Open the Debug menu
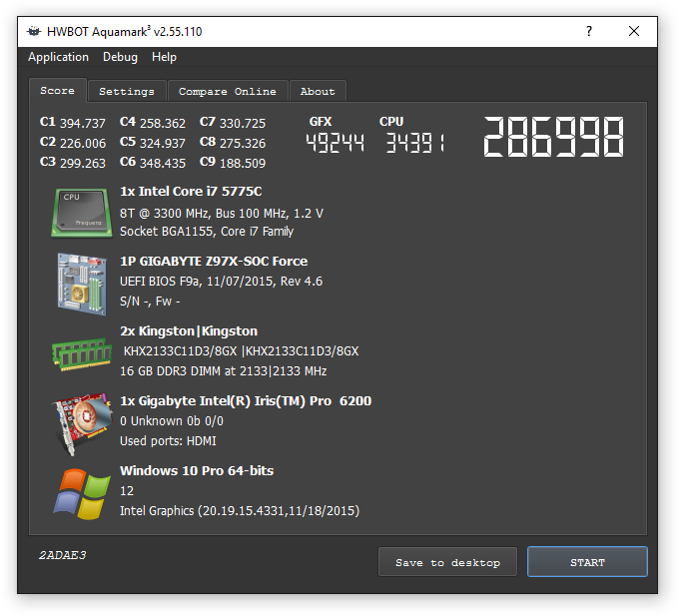Screen dimensions: 679x616 (120, 57)
